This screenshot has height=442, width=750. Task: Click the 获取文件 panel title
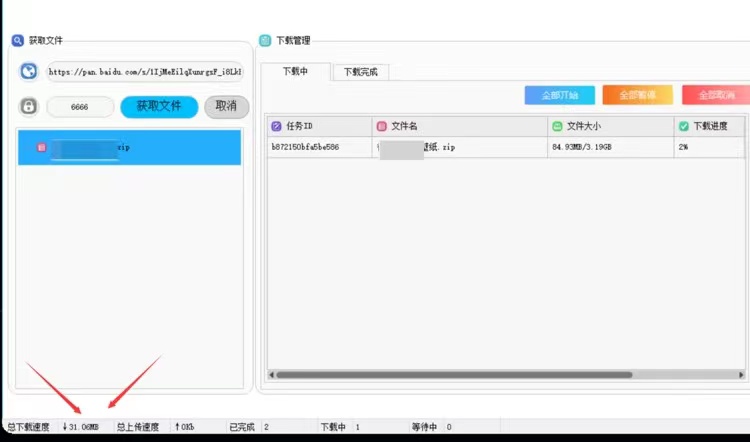(x=45, y=41)
